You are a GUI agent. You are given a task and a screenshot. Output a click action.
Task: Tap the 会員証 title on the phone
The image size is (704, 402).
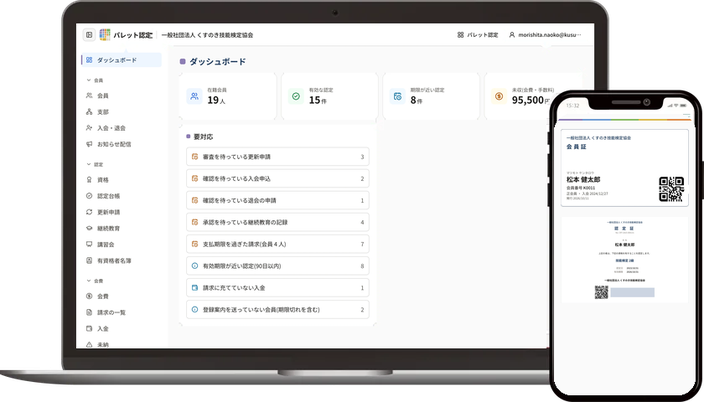576,146
